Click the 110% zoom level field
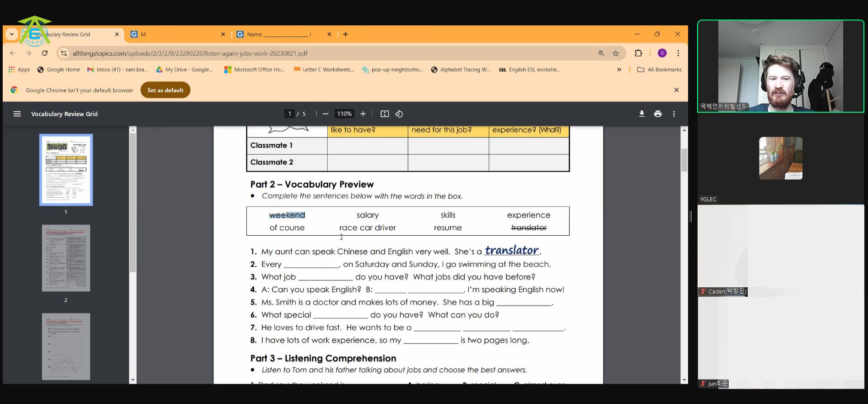This screenshot has height=404, width=868. [x=344, y=114]
